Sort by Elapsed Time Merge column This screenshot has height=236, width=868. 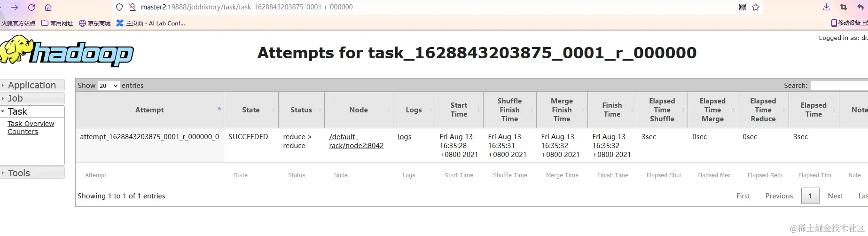coord(713,110)
